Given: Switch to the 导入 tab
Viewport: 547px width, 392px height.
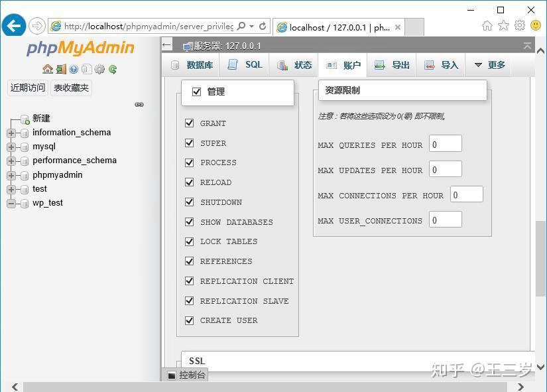Looking at the screenshot, I should point(441,65).
